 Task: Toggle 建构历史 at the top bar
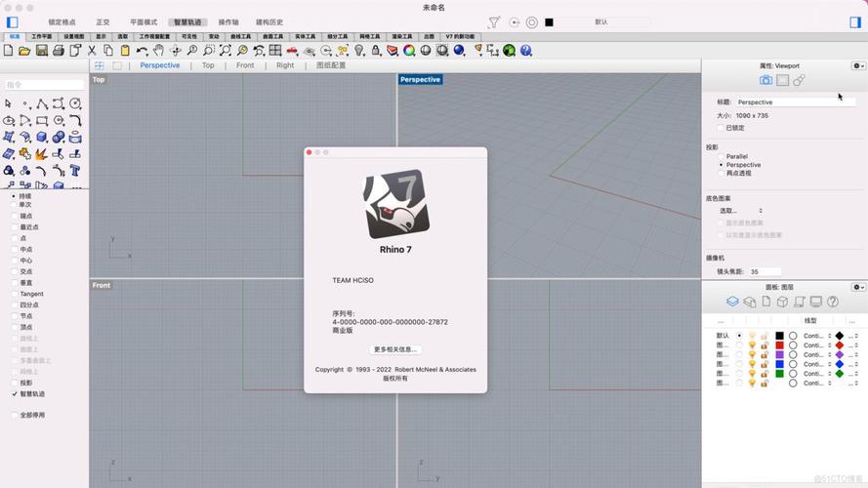point(269,22)
